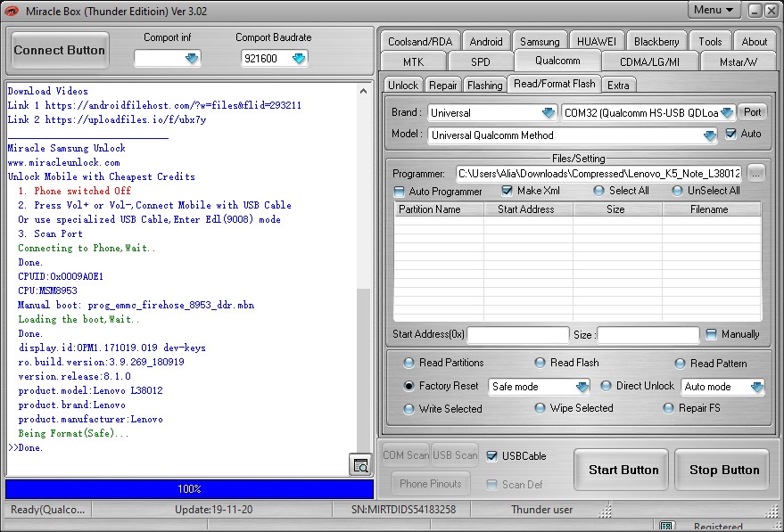This screenshot has width=784, height=532.
Task: Click the Start Address(0x) input field
Action: (517, 335)
